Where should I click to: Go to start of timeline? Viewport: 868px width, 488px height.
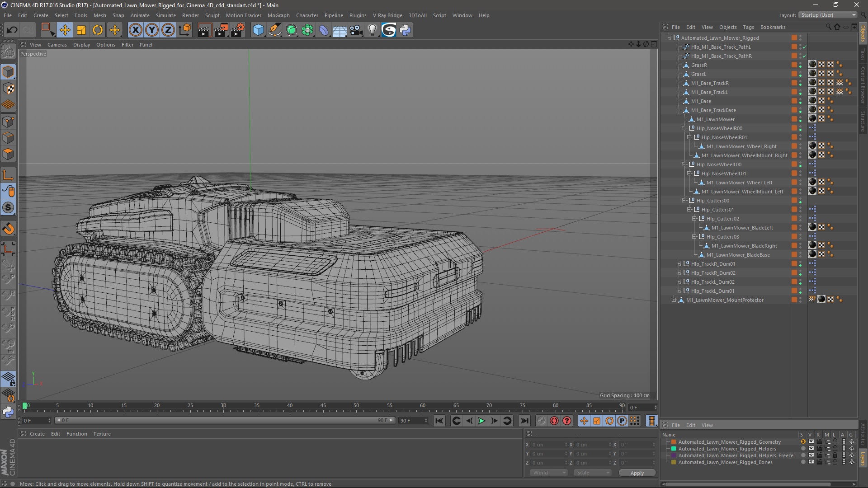(x=439, y=421)
